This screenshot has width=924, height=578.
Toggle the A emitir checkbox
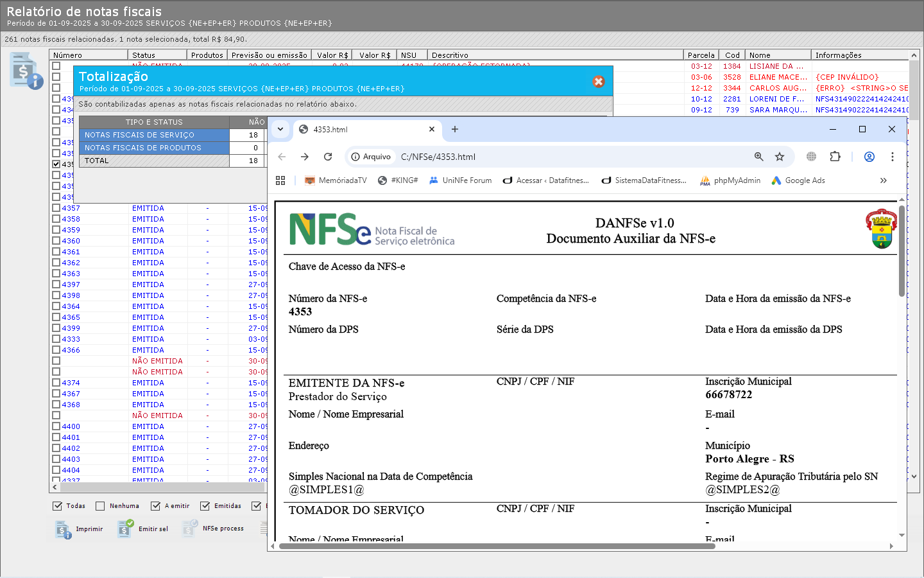(155, 506)
